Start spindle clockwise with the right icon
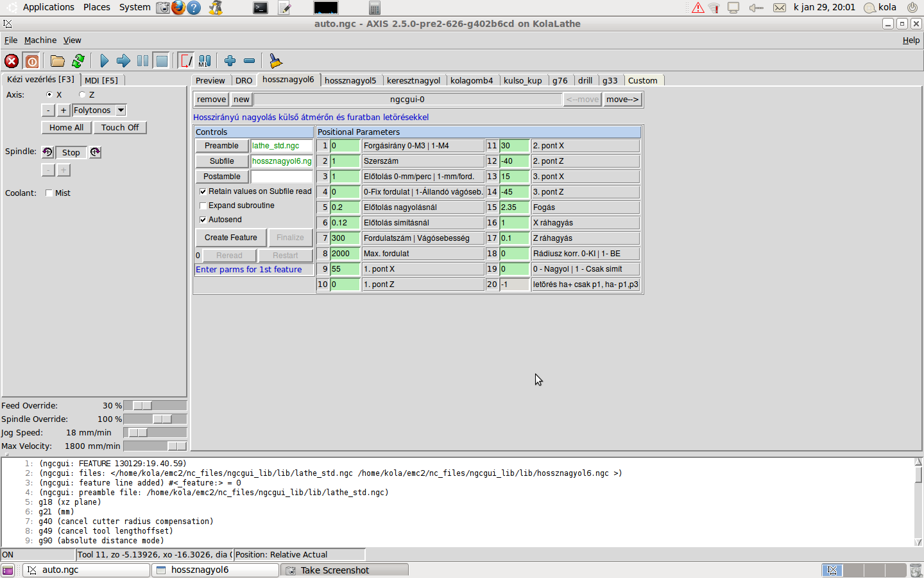Viewport: 924px width, 578px height. coord(95,152)
